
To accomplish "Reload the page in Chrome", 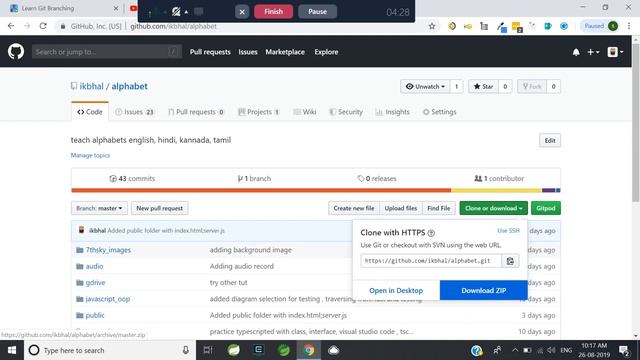I will coord(43,26).
